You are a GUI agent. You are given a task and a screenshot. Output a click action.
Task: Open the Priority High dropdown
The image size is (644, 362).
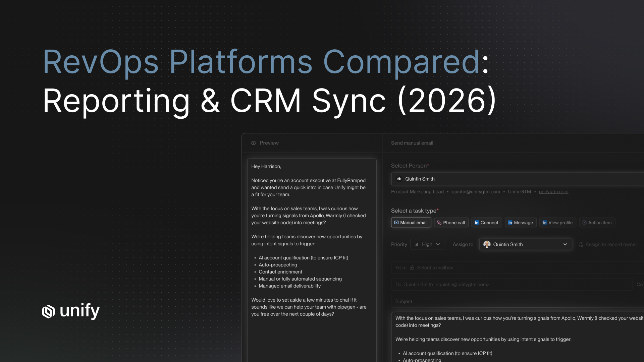coord(427,244)
